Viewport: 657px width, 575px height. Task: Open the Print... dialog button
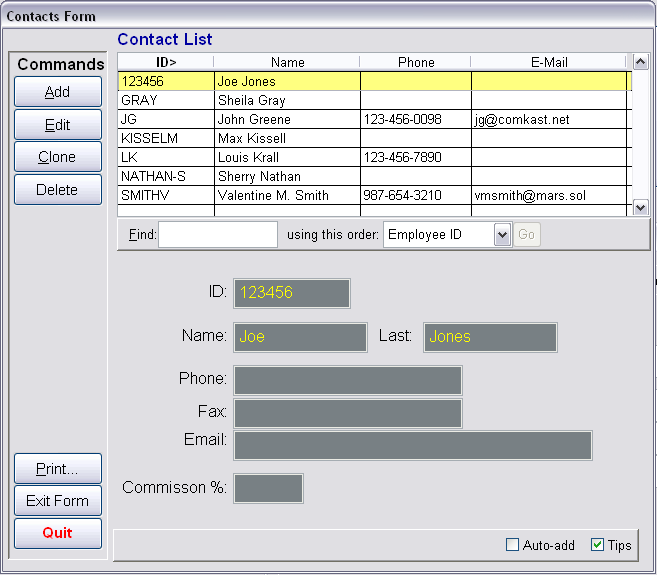(x=58, y=469)
